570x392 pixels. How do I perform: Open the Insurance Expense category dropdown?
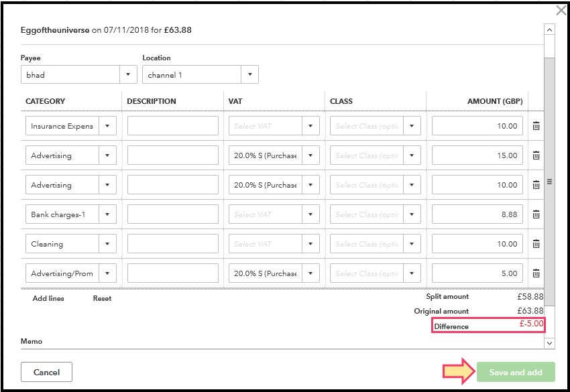click(x=107, y=126)
